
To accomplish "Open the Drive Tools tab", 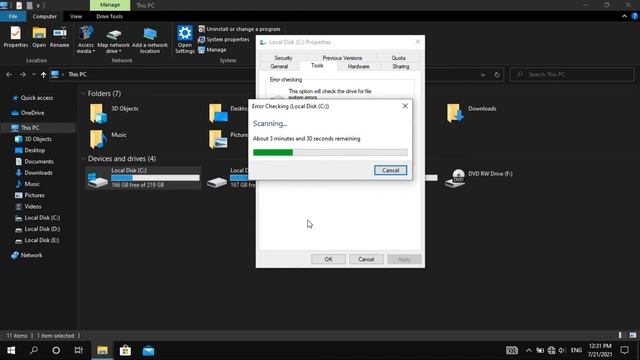I will pyautogui.click(x=109, y=16).
